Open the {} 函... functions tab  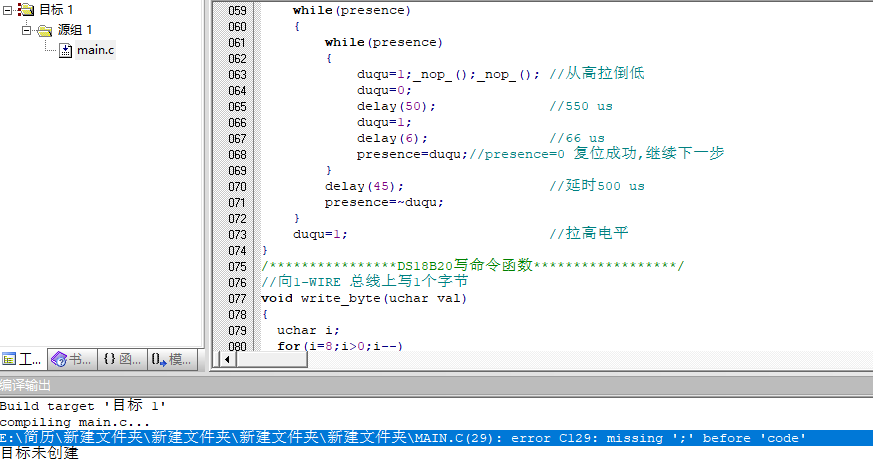pos(123,359)
